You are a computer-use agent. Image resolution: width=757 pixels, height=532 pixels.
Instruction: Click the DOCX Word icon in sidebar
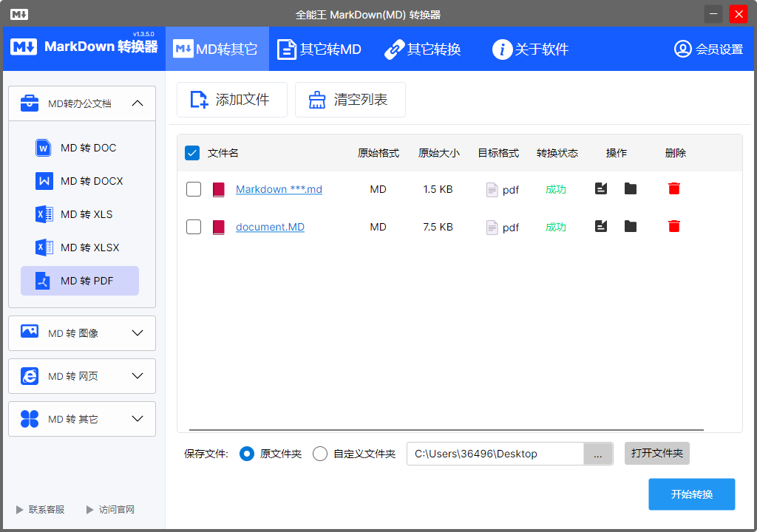tap(44, 181)
